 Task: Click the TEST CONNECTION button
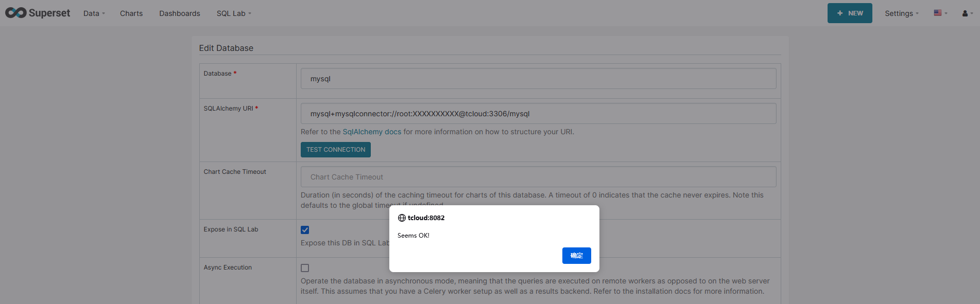tap(336, 150)
